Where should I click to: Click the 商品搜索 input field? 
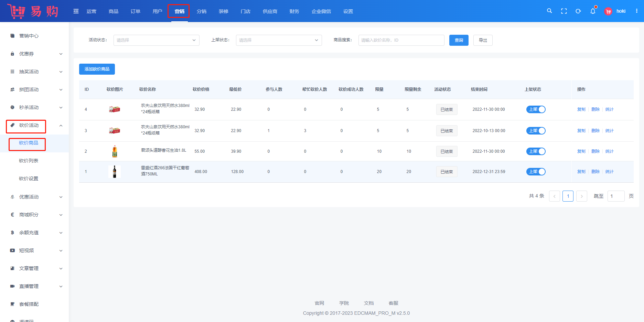[x=401, y=40]
